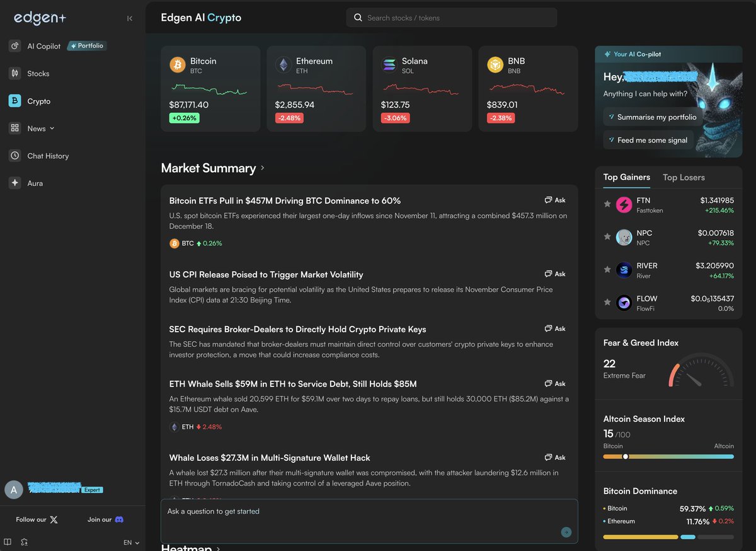Viewport: 756px width, 551px height.
Task: Open headline Whale Loses $27.3M in Multi-Signature
Action: click(270, 458)
